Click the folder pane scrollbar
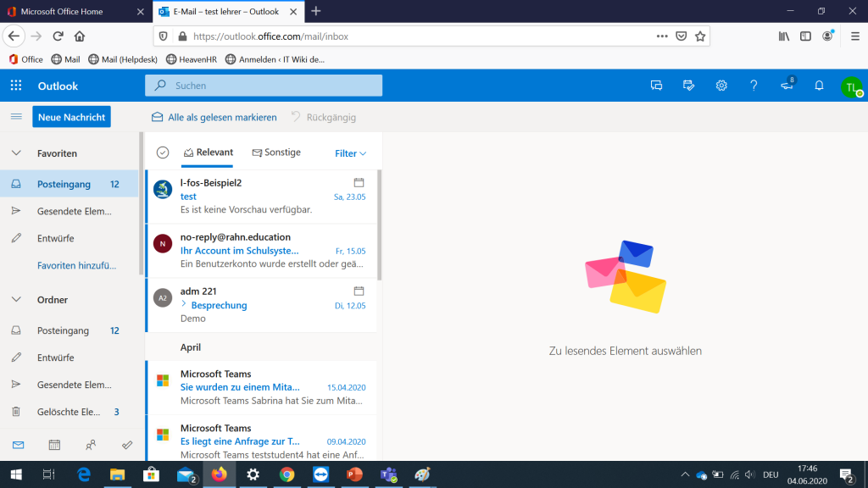 pyautogui.click(x=142, y=203)
